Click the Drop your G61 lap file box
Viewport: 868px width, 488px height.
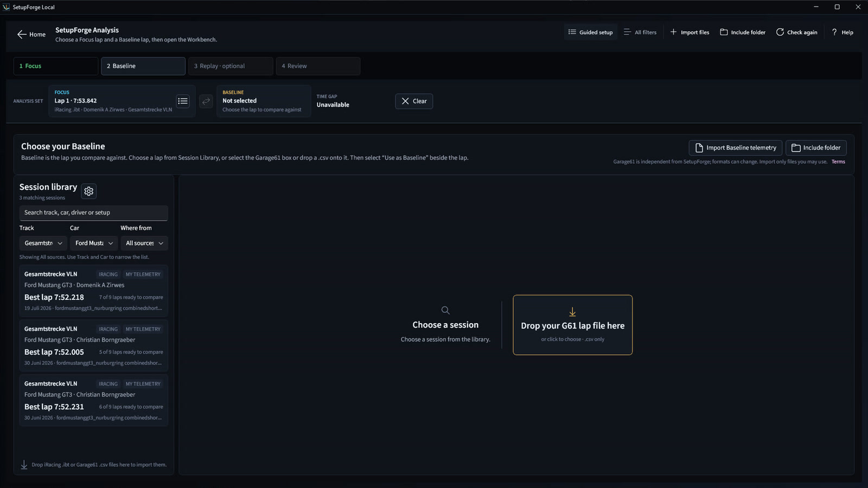[x=573, y=325]
